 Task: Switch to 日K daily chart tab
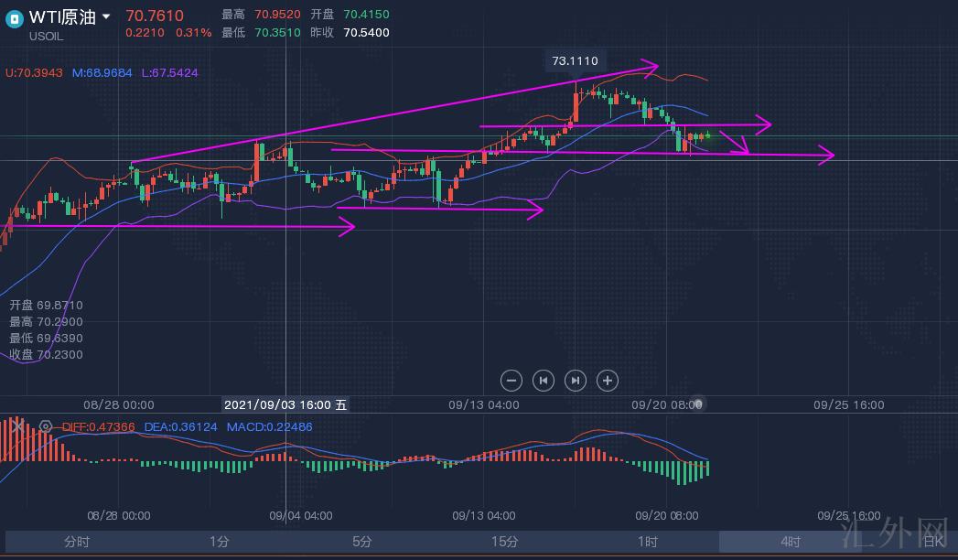click(x=932, y=542)
